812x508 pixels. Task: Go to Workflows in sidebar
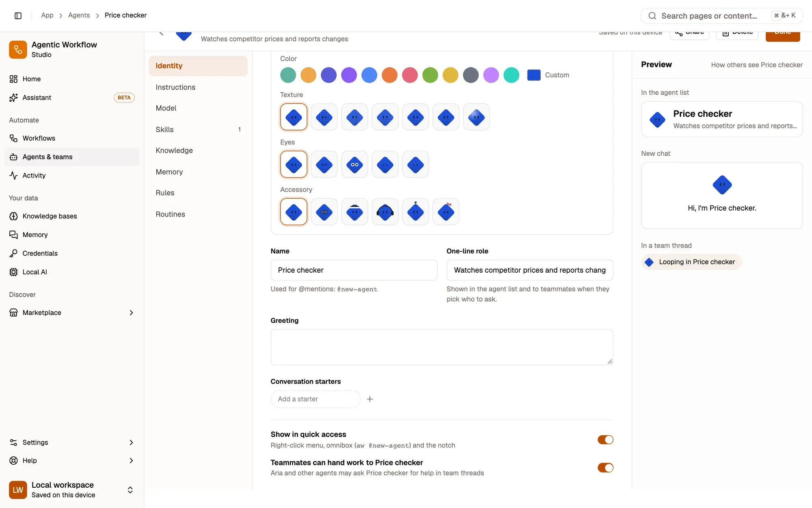(x=72, y=138)
